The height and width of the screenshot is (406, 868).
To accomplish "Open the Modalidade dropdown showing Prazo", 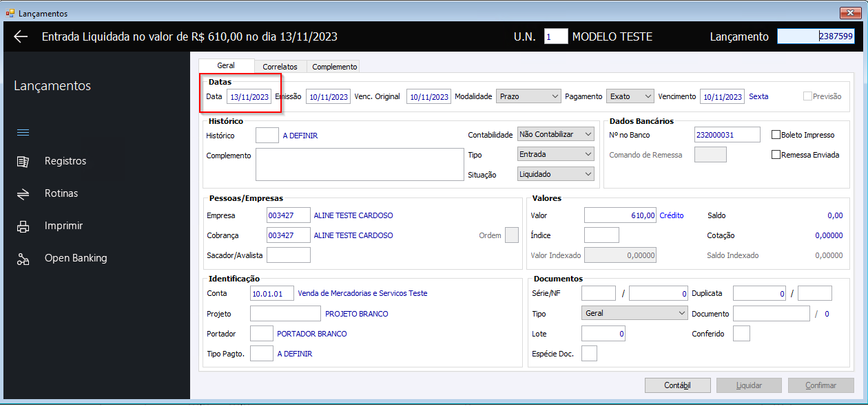I will (x=528, y=97).
